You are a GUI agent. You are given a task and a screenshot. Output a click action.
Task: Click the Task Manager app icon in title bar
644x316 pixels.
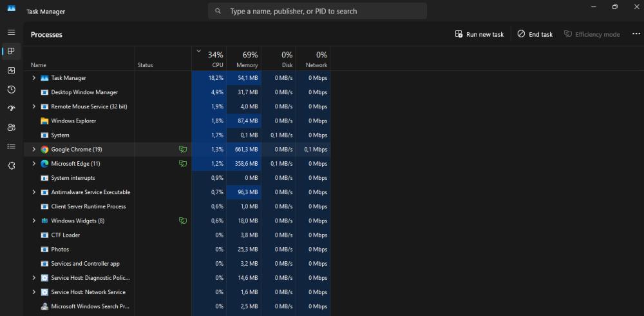pyautogui.click(x=12, y=8)
